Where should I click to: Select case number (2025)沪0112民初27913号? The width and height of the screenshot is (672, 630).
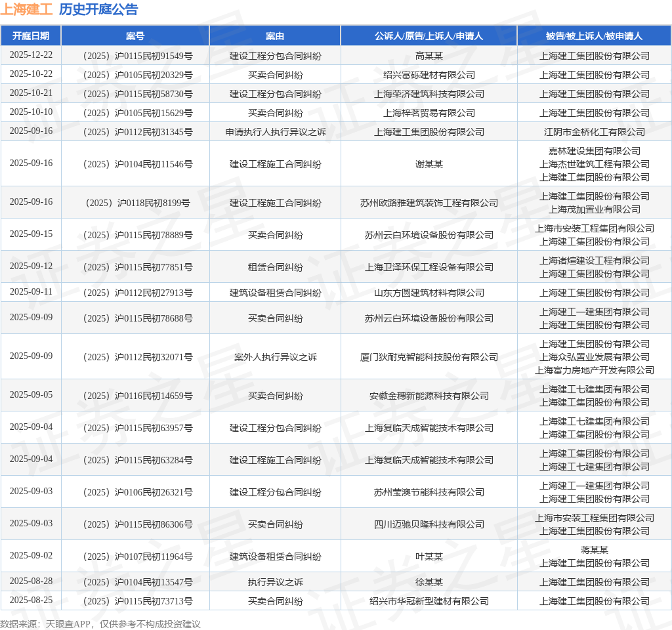(x=135, y=293)
